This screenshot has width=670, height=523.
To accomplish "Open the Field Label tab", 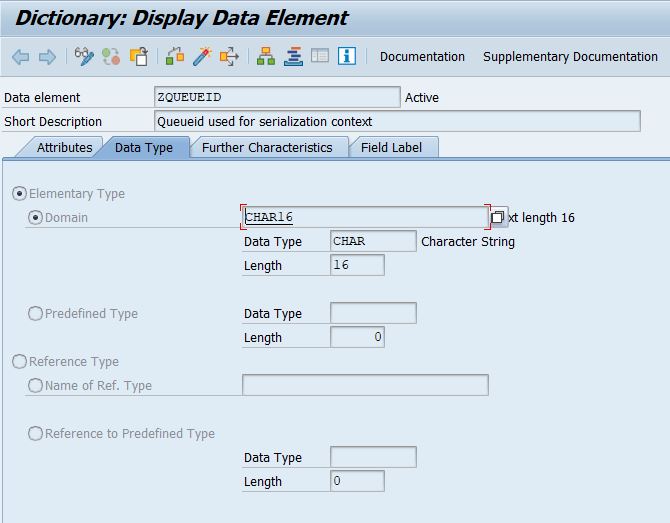I will (391, 147).
